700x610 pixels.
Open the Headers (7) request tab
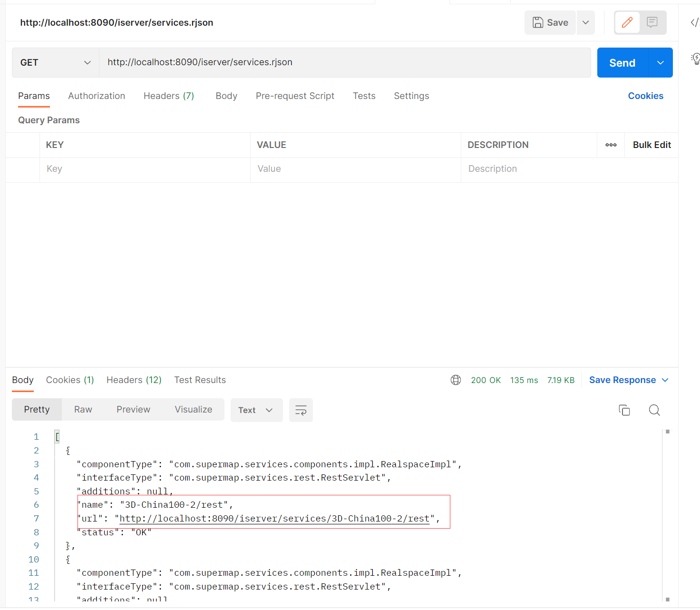(169, 96)
